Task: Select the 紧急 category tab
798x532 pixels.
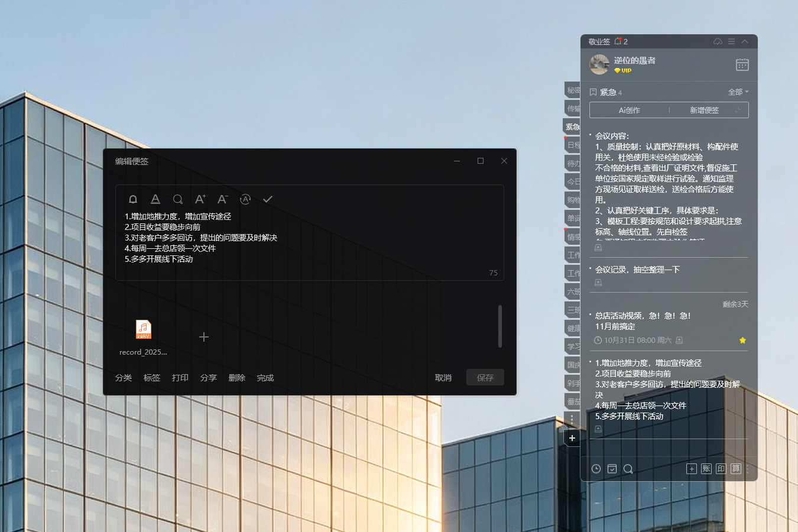Action: coord(572,126)
